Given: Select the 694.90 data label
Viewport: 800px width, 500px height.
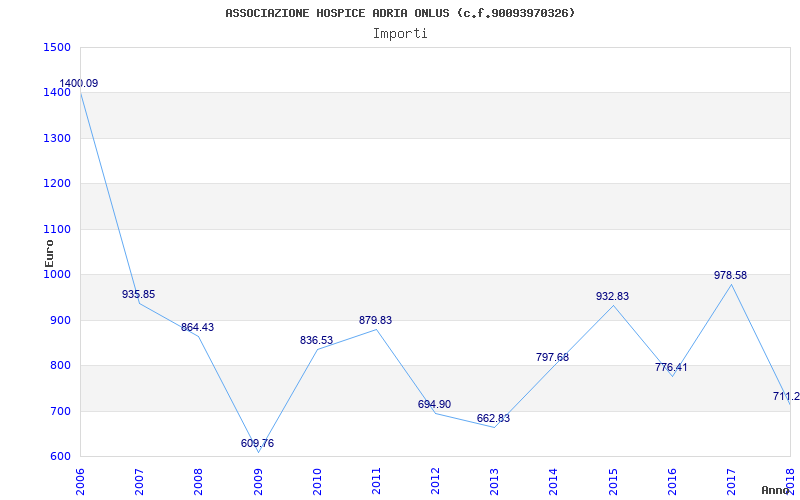Looking at the screenshot, I should click(x=434, y=405).
